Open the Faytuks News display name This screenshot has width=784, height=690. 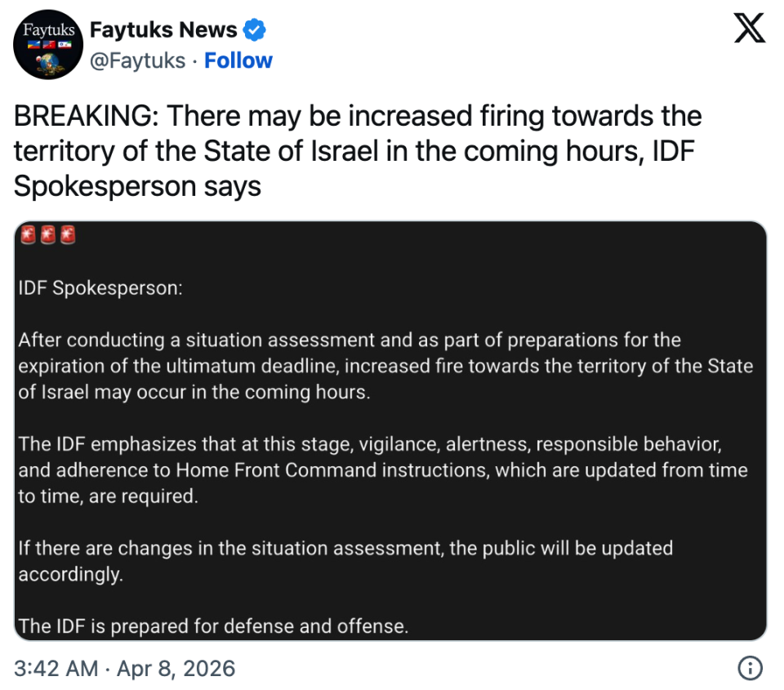click(163, 31)
